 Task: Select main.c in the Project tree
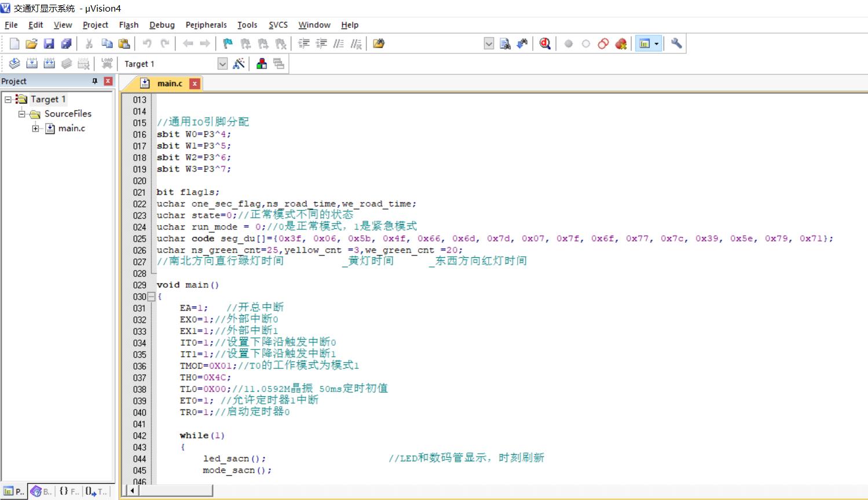pyautogui.click(x=71, y=128)
